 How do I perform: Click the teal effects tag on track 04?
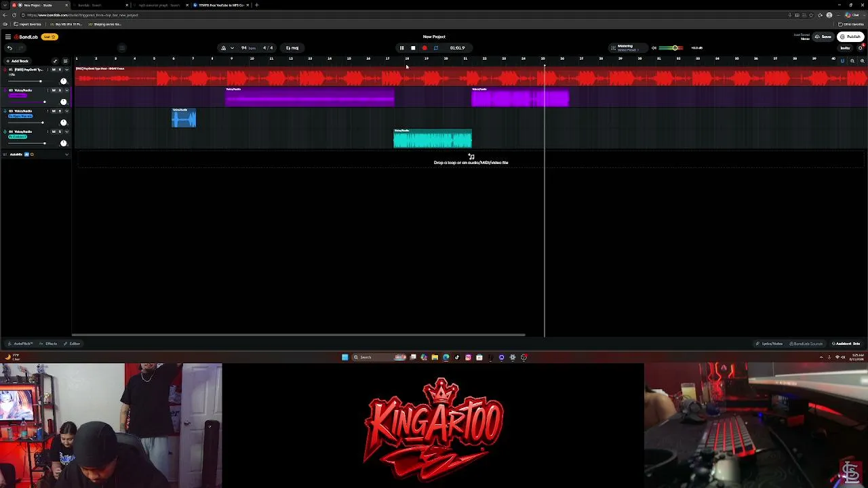[18, 137]
